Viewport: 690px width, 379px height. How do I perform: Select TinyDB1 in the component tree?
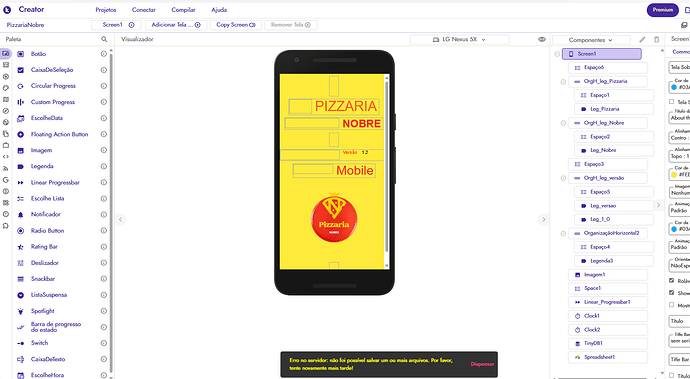[608, 343]
